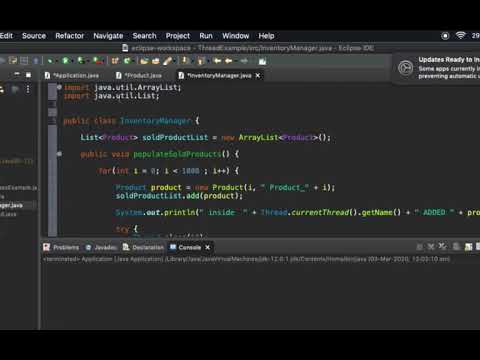Run the application with the green Run icon

coord(65,61)
